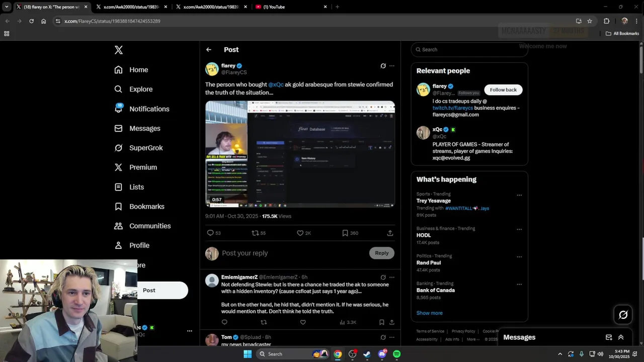Open All Bookmarks folder
The height and width of the screenshot is (362, 644).
point(622,34)
